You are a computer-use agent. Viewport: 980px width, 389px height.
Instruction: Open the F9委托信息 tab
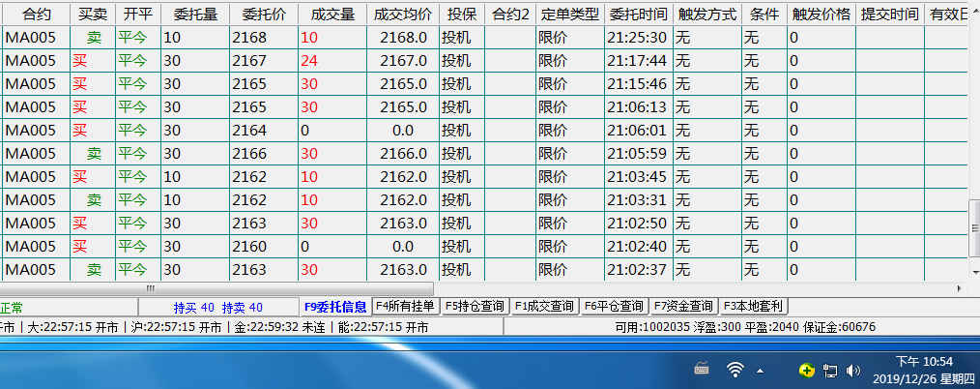[335, 307]
